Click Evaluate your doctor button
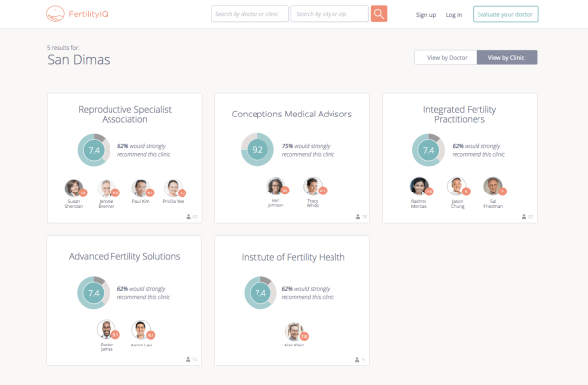 click(x=505, y=14)
